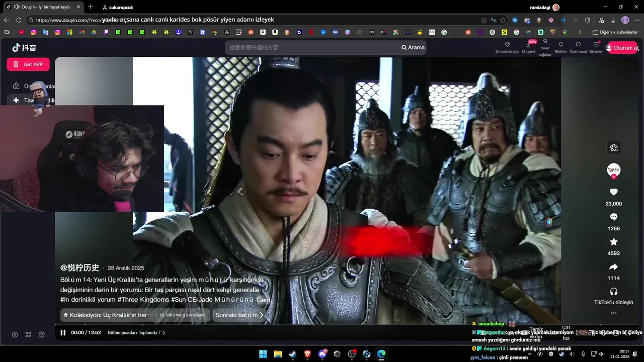Image resolution: width=644 pixels, height=362 pixels.
Task: Open Discord from taskbar
Action: 323,354
